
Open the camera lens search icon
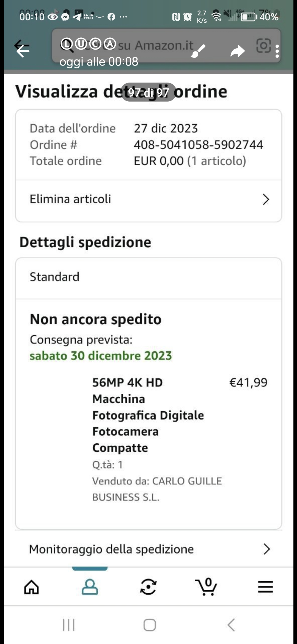click(263, 46)
